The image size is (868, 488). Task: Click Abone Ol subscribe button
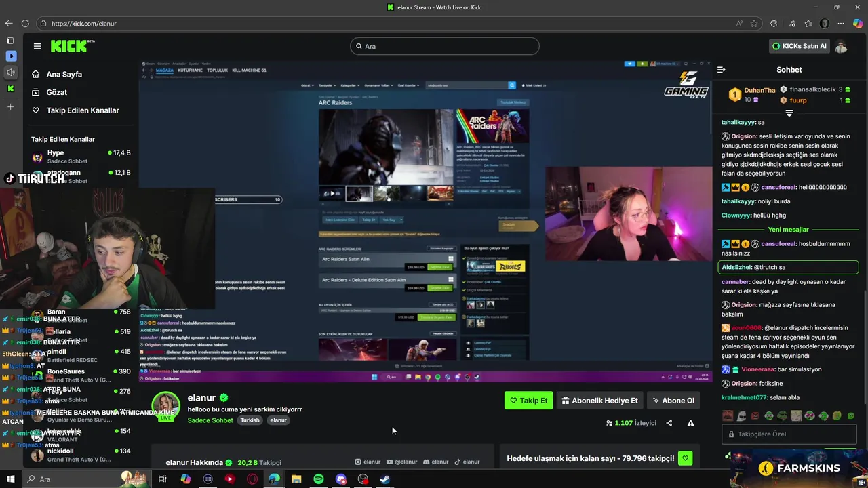tap(673, 401)
